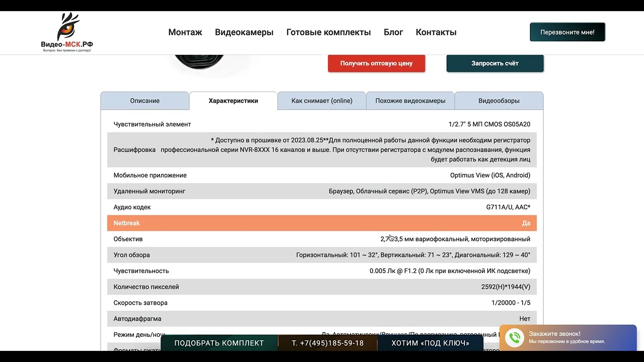Click the Объектив row label
This screenshot has width=644, height=362.
tap(128, 239)
